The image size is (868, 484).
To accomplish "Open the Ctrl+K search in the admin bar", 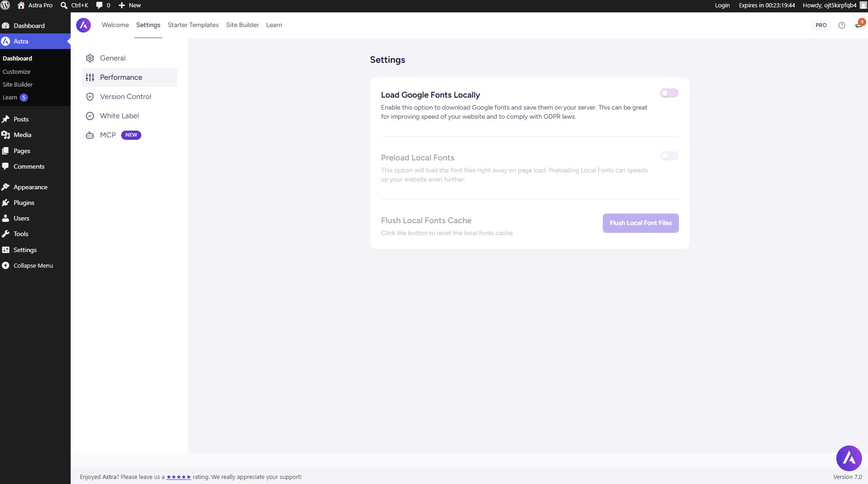I will click(x=74, y=5).
